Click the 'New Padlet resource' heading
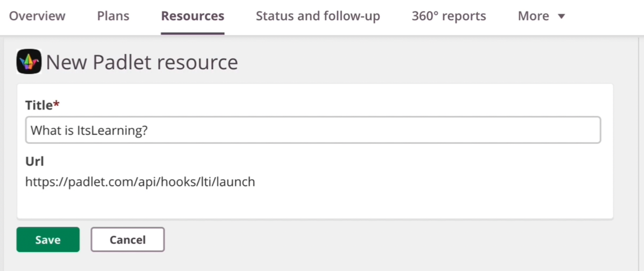This screenshot has width=644, height=271. point(142,62)
